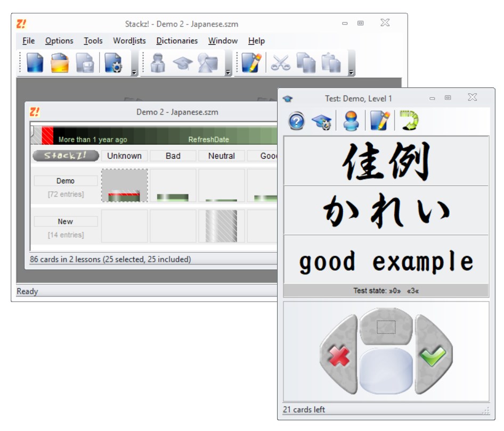
Task: Click the Z! icon of Demo 2 document window
Action: coord(35,112)
